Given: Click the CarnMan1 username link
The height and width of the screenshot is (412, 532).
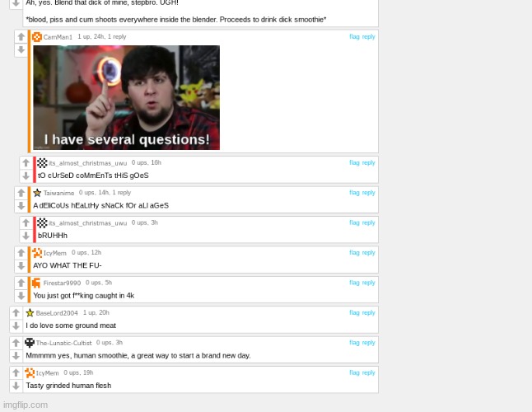Looking at the screenshot, I should point(58,37).
